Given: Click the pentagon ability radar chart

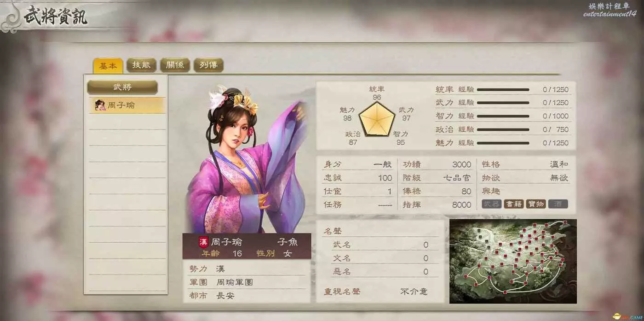Looking at the screenshot, I should [377, 118].
